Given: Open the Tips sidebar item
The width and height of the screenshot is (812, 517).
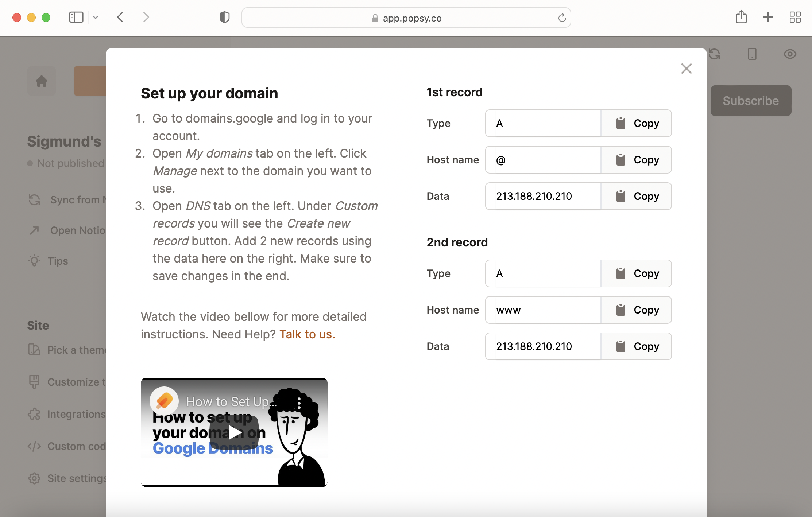Looking at the screenshot, I should pos(58,261).
